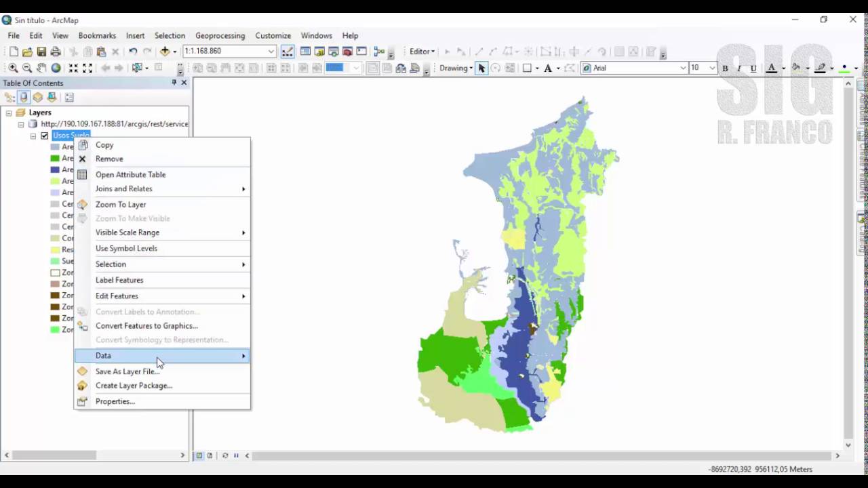This screenshot has height=488, width=868.
Task: Select the Zoom In tool
Action: (13, 68)
